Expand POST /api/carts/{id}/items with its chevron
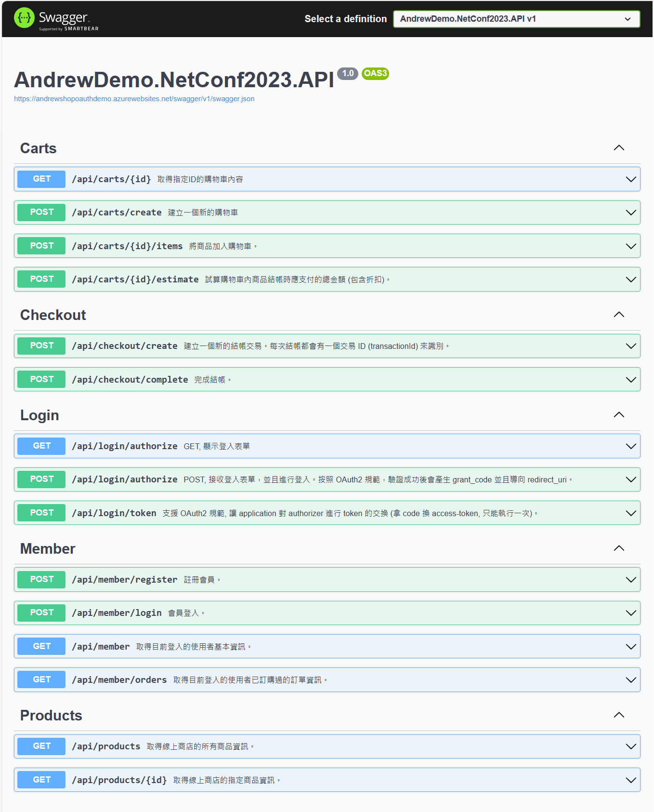Viewport: 654px width, 812px height. (x=630, y=246)
